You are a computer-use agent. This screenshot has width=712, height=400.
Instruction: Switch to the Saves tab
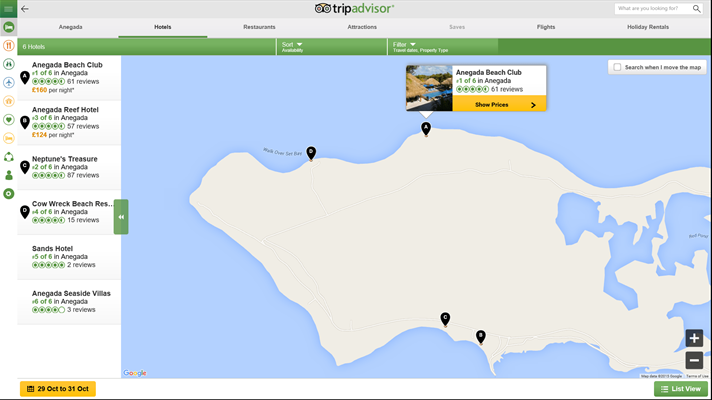[x=457, y=27]
